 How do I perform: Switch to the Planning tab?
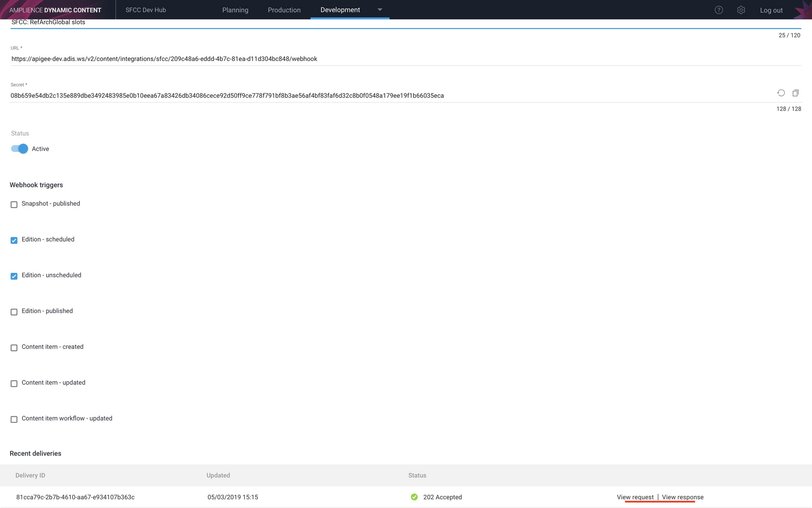(235, 10)
